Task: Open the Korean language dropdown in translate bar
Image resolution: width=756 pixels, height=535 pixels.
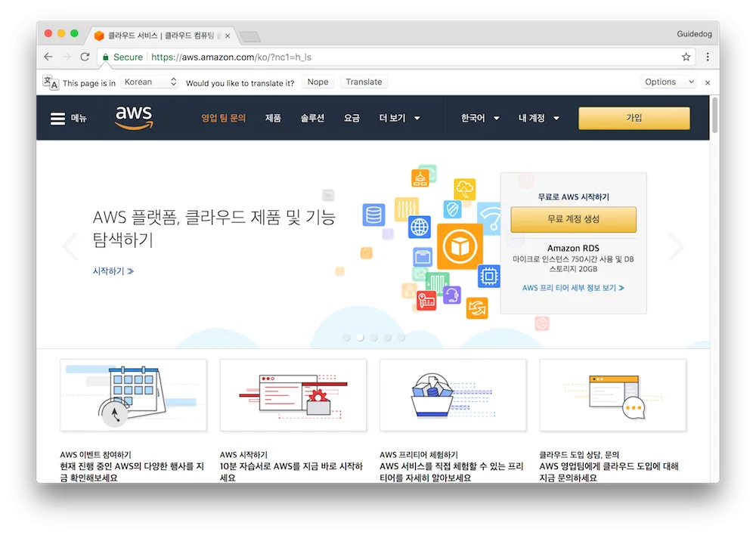Action: tap(150, 82)
